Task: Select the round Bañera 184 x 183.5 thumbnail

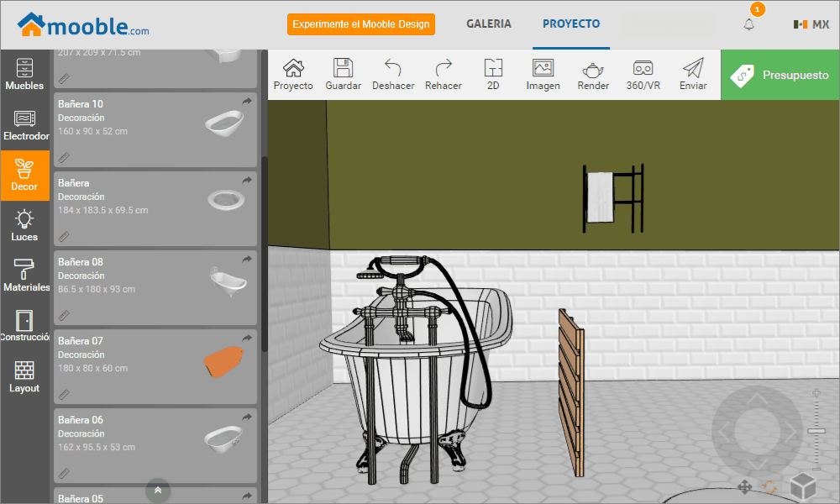Action: click(226, 200)
